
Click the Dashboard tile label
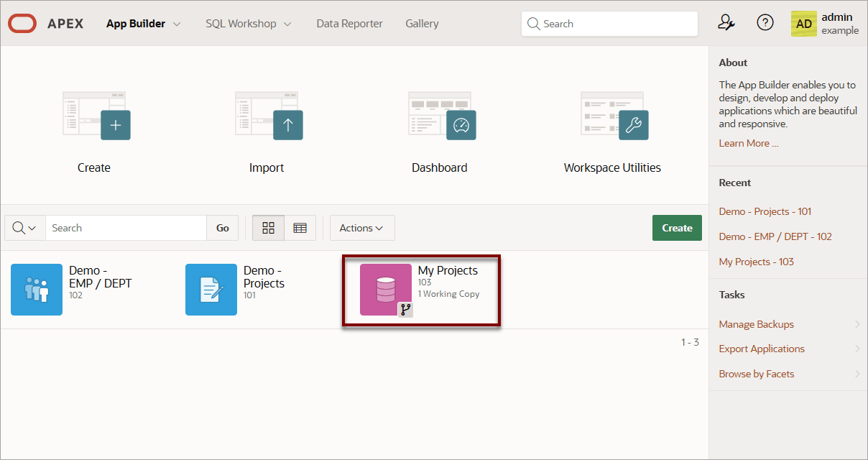point(440,167)
